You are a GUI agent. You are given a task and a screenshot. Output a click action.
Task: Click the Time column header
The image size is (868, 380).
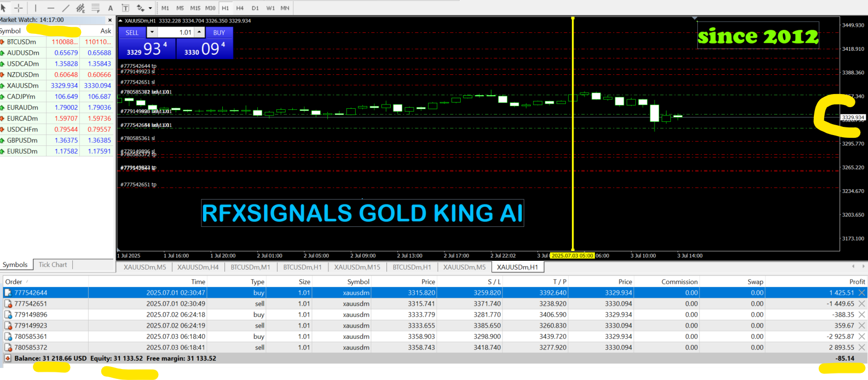[x=148, y=282]
